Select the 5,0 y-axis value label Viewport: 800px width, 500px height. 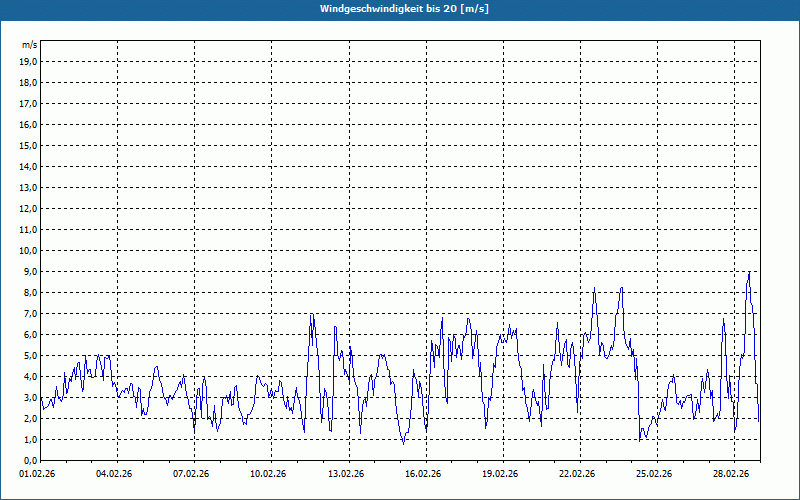coord(29,355)
